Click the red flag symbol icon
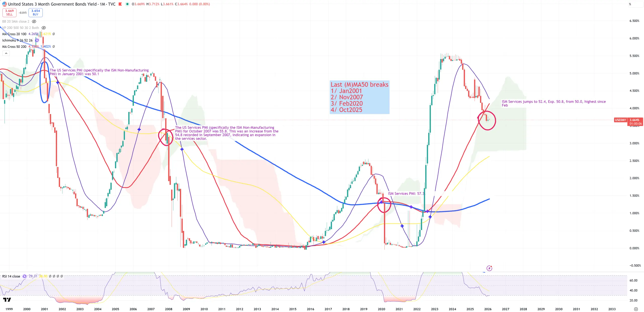 pyautogui.click(x=120, y=4)
